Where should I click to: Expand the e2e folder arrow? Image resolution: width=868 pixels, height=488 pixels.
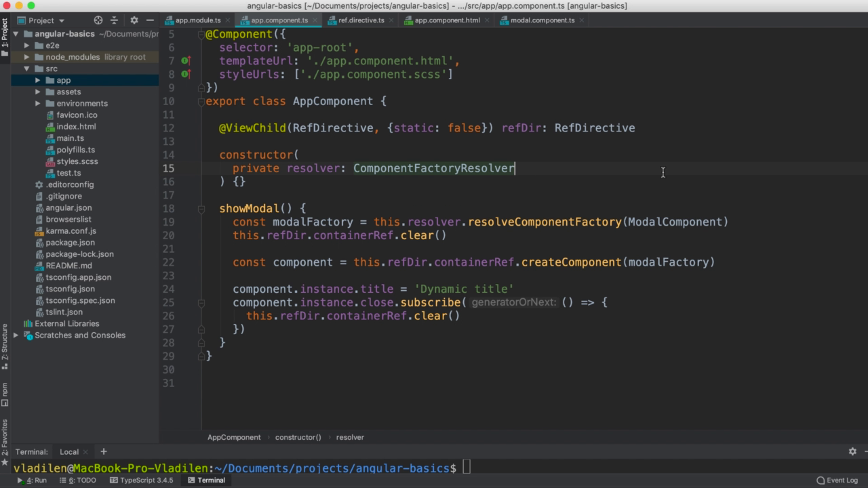pyautogui.click(x=27, y=45)
